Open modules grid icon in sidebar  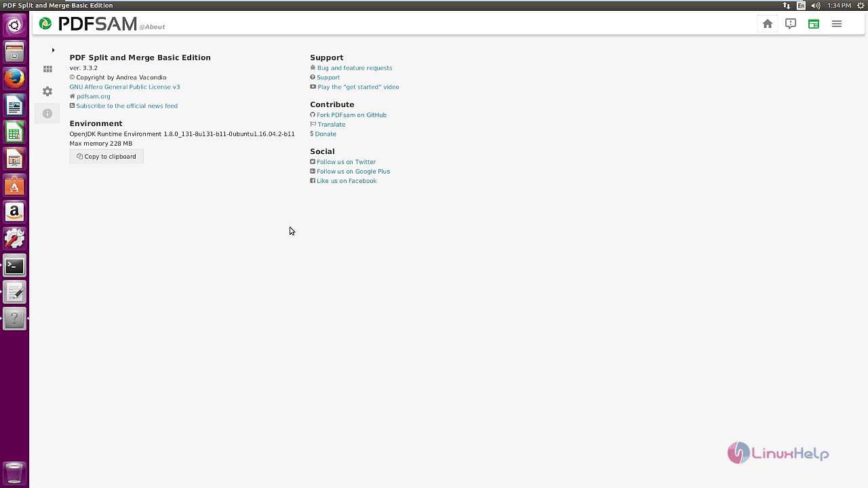click(47, 69)
